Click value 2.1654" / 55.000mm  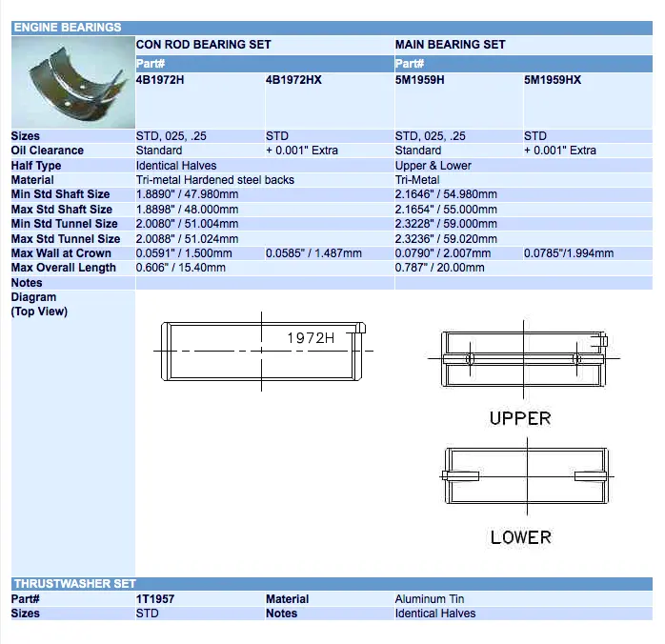point(446,210)
